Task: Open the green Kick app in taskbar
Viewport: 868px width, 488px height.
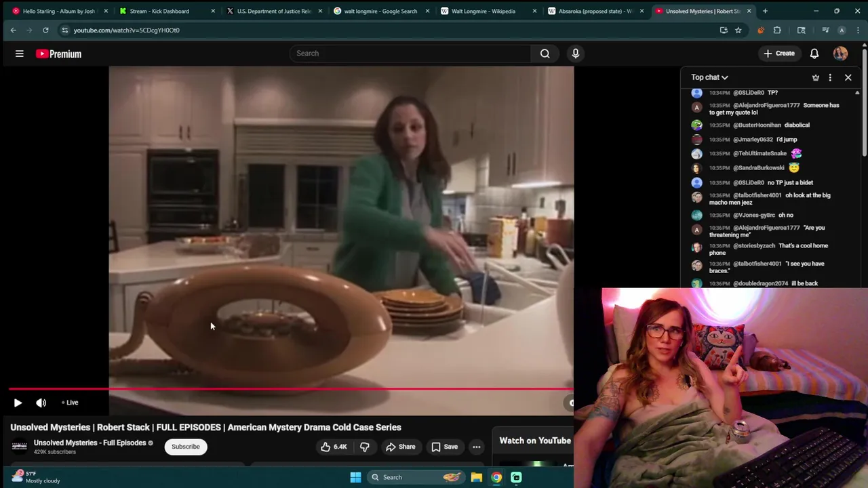Action: (x=516, y=477)
